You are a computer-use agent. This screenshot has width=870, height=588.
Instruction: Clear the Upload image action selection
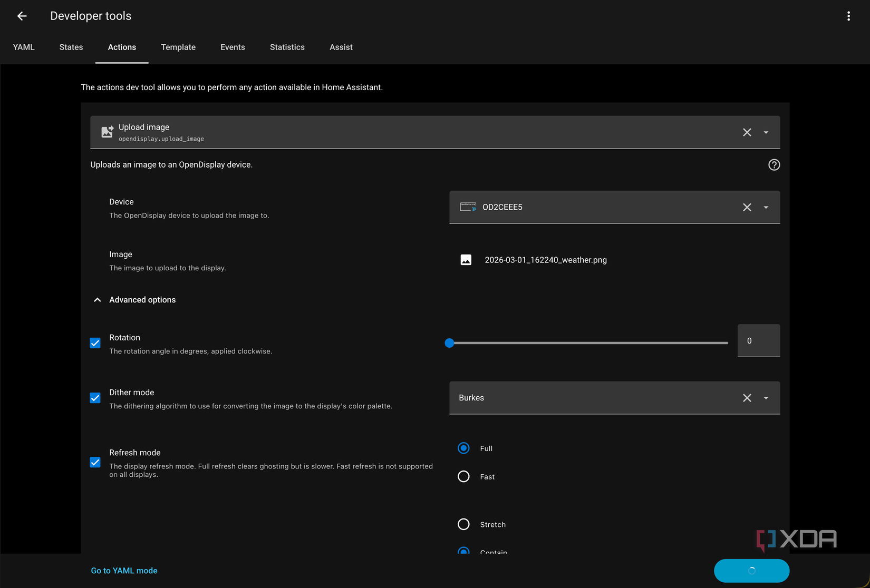tap(747, 132)
